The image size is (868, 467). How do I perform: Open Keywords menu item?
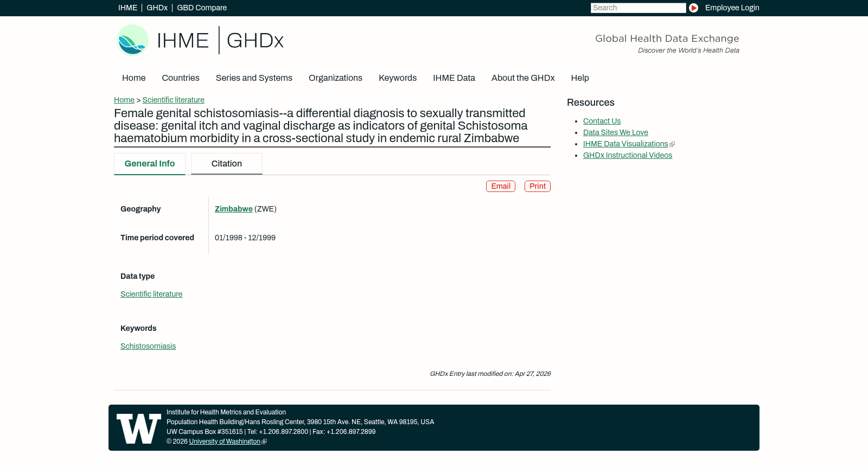coord(398,78)
